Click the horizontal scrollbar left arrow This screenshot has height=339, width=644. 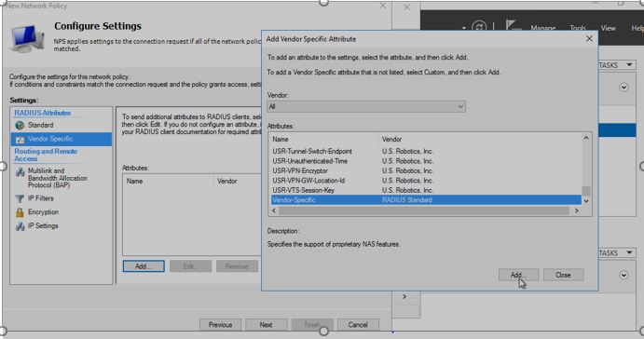click(x=274, y=210)
